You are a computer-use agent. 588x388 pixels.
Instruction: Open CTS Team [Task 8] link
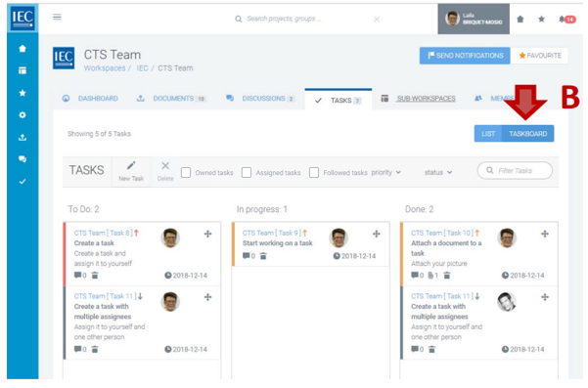[103, 233]
